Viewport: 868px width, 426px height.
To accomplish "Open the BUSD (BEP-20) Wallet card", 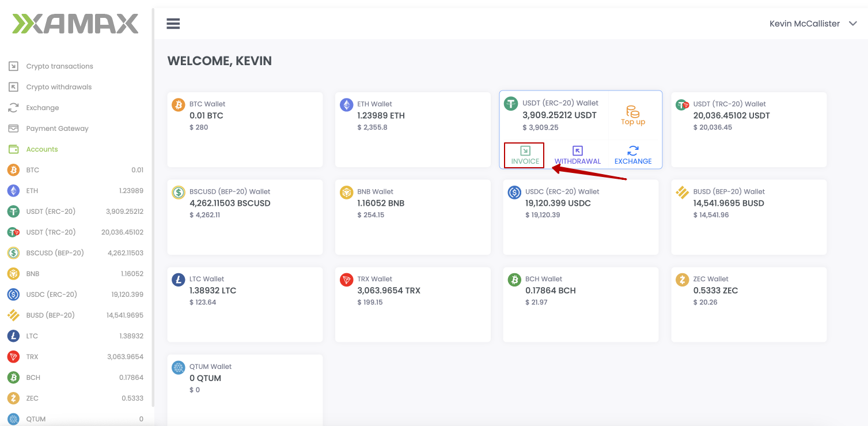I will pyautogui.click(x=749, y=217).
